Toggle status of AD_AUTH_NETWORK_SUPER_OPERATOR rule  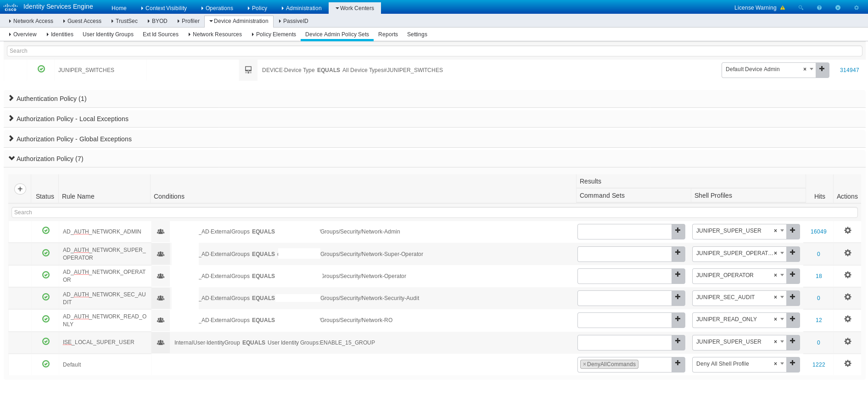coord(46,253)
